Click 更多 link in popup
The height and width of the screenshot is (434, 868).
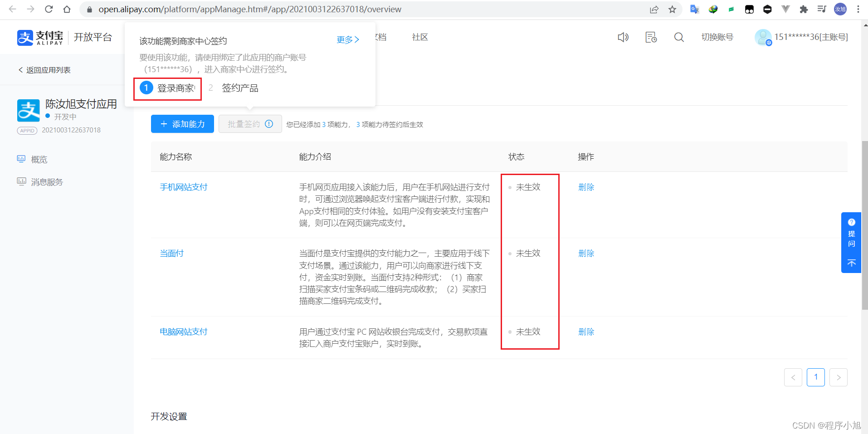pos(348,40)
